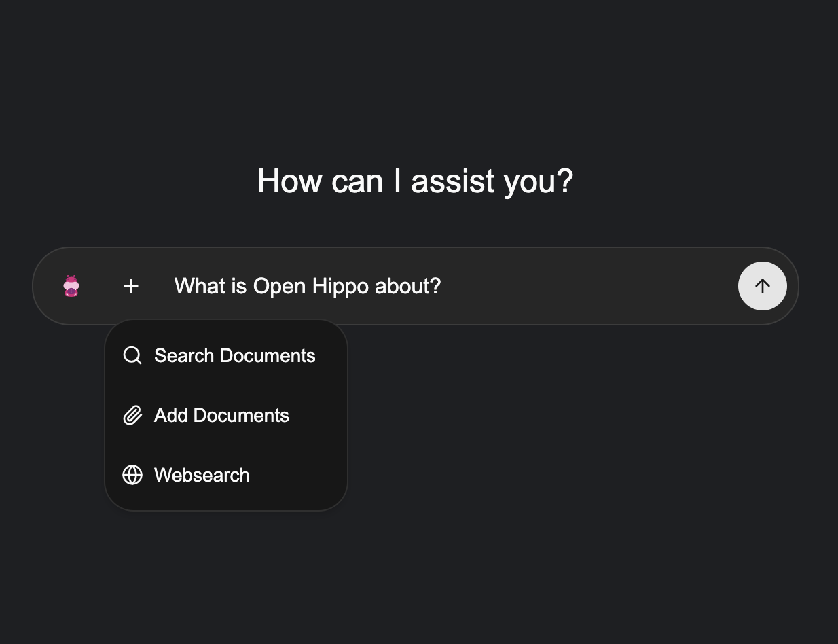
Task: Activate the Add Documents upload option
Action: point(221,415)
